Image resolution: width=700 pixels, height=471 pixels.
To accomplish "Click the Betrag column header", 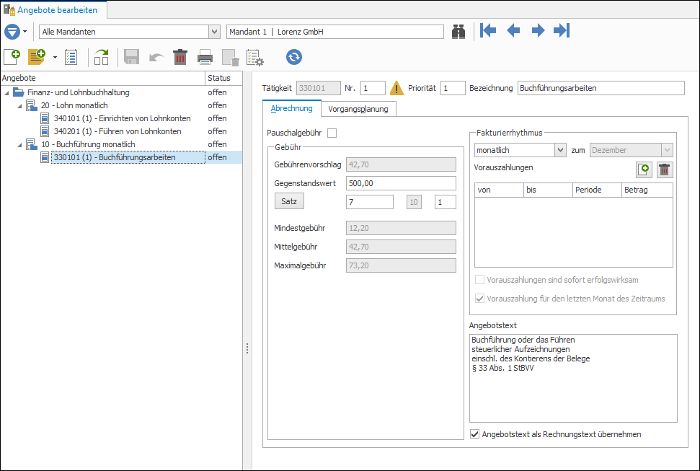I will pyautogui.click(x=647, y=190).
